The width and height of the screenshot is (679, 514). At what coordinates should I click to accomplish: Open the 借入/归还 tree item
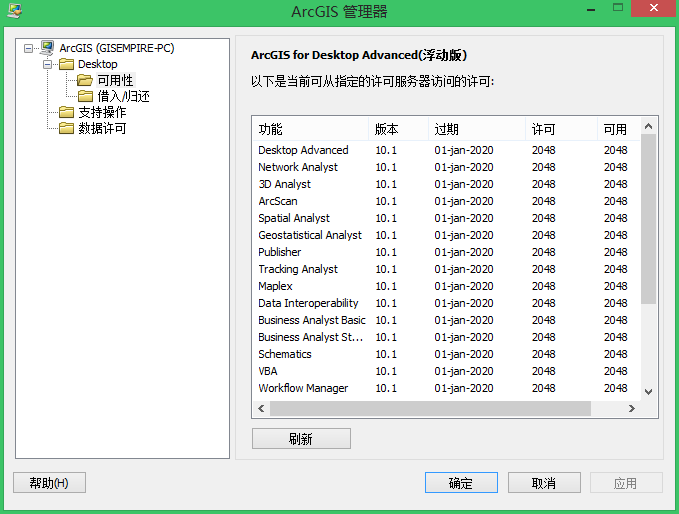[x=123, y=96]
